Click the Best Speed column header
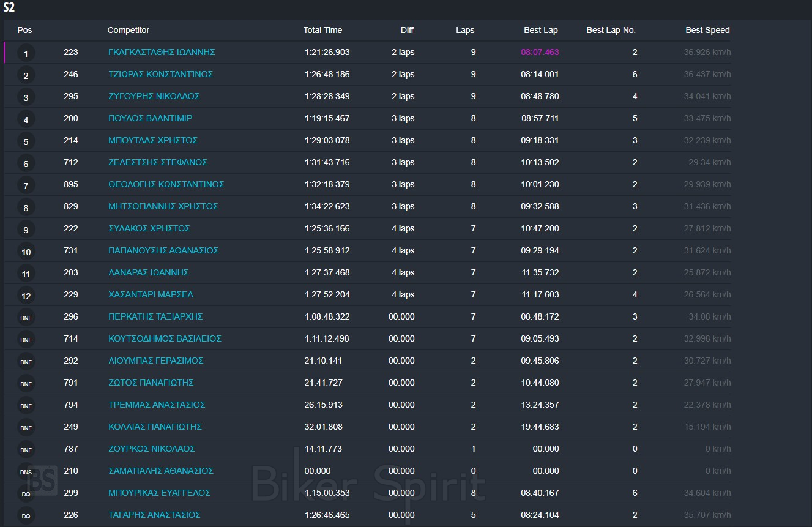The width and height of the screenshot is (812, 527). 707,30
